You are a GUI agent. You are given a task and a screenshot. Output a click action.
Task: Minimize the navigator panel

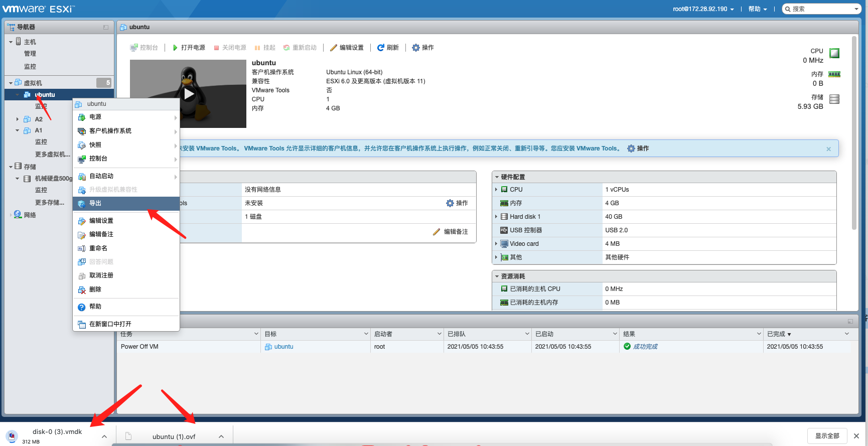[106, 27]
